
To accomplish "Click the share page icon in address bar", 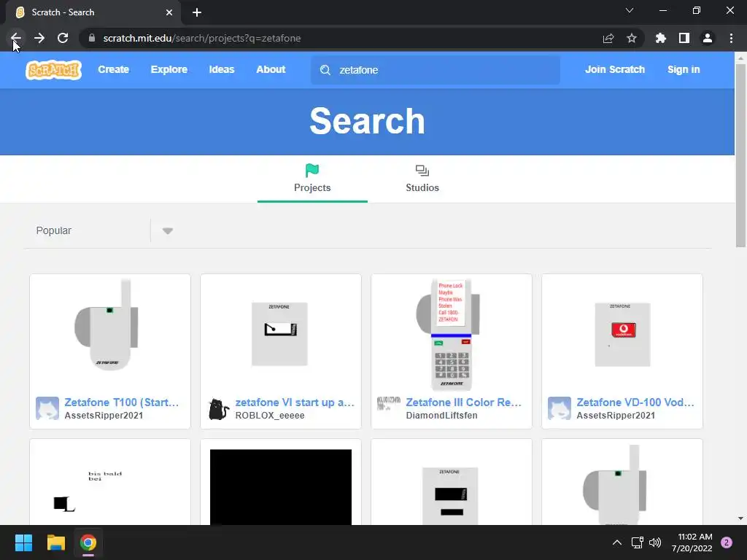I will click(608, 38).
